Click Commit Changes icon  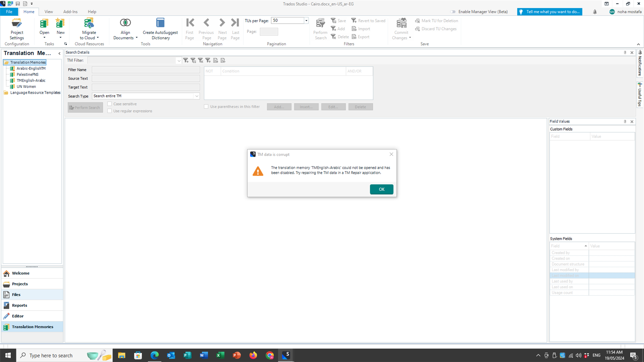click(x=401, y=24)
